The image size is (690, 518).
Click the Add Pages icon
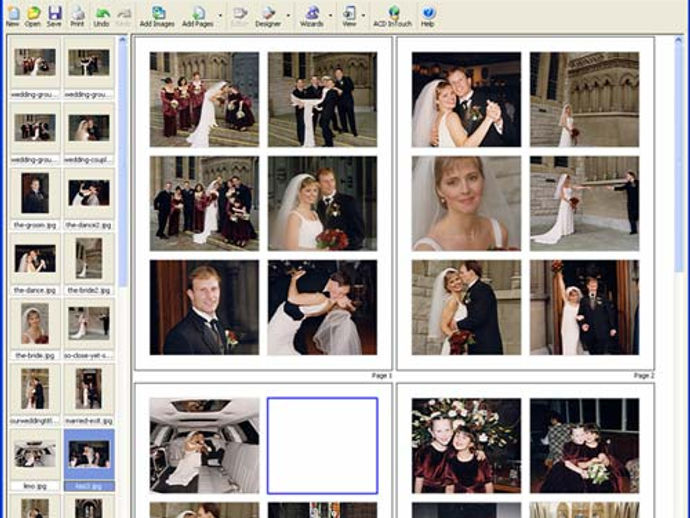pyautogui.click(x=198, y=16)
